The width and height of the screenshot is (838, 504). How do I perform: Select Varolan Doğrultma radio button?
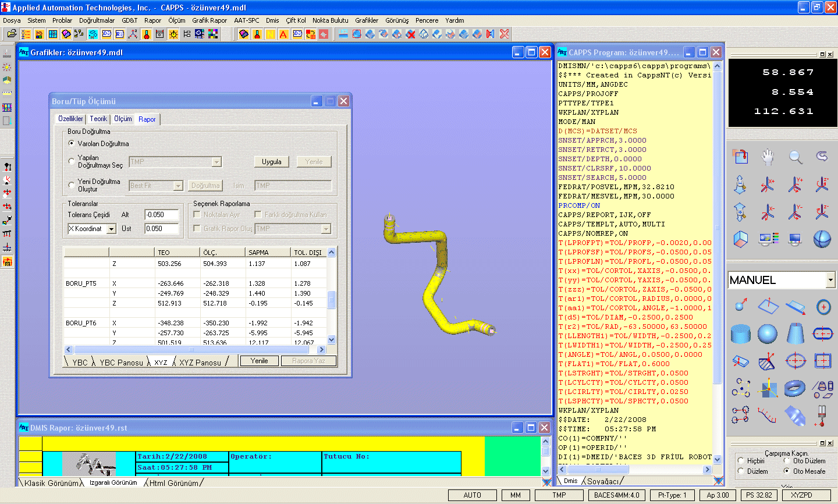click(72, 143)
